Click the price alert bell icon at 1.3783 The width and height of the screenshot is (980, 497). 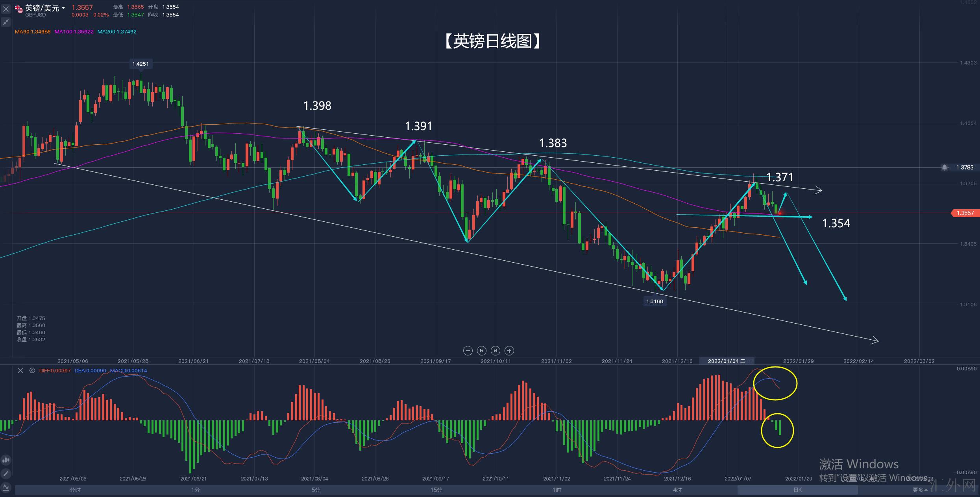point(945,168)
